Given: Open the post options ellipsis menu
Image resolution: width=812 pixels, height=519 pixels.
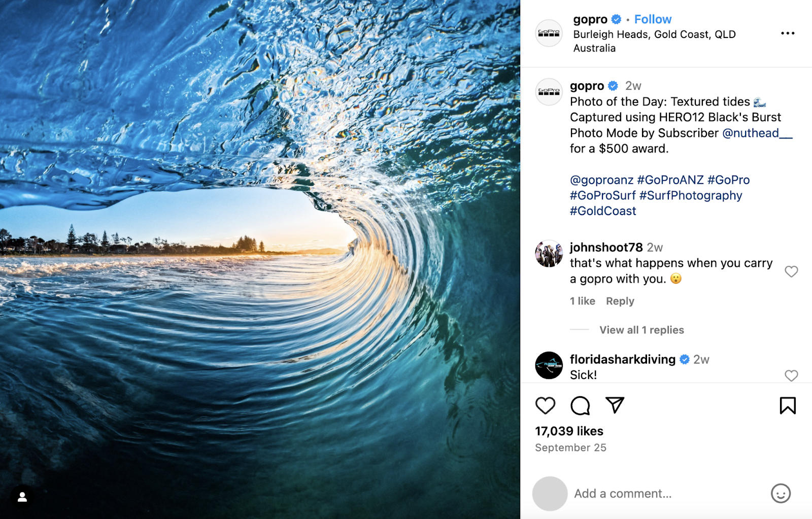Looking at the screenshot, I should point(788,32).
